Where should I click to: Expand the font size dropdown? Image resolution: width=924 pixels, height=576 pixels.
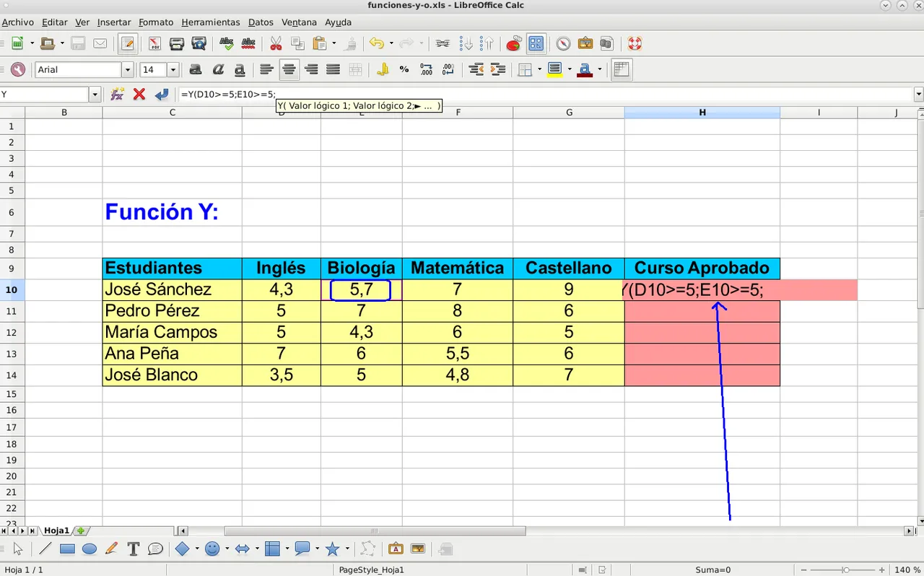point(173,69)
